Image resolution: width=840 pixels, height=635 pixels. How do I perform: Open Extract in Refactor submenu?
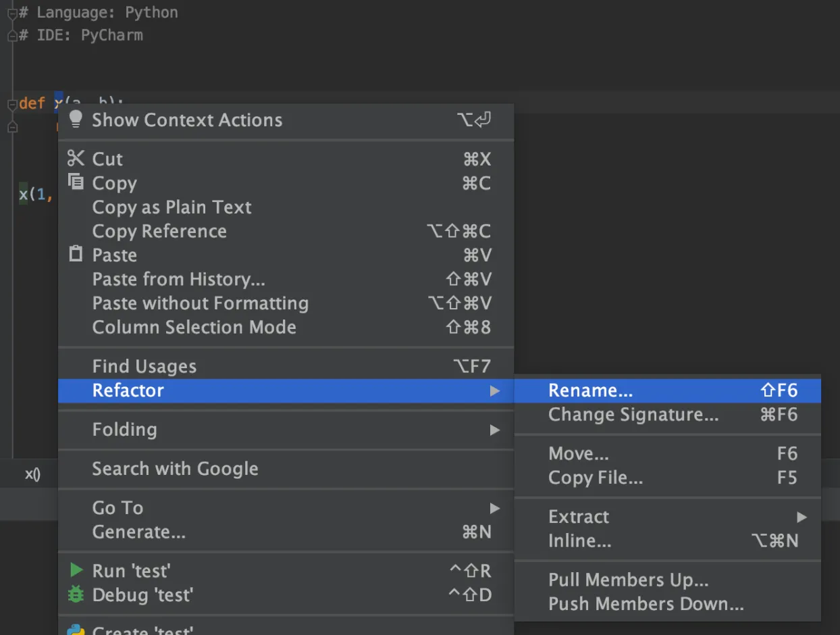pos(668,517)
